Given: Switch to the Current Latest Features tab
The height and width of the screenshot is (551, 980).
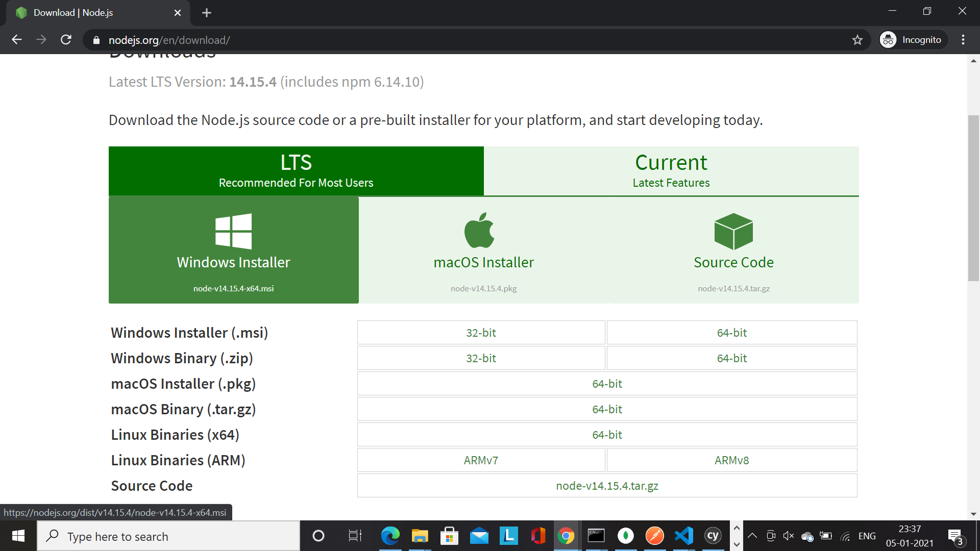Looking at the screenshot, I should coord(671,171).
